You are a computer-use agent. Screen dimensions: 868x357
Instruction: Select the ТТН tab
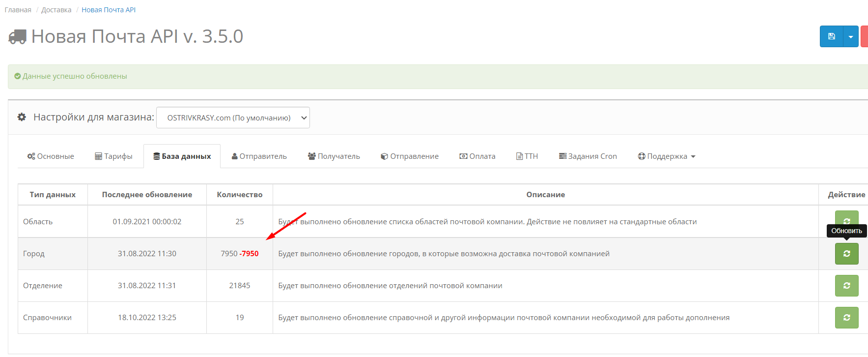(x=527, y=156)
